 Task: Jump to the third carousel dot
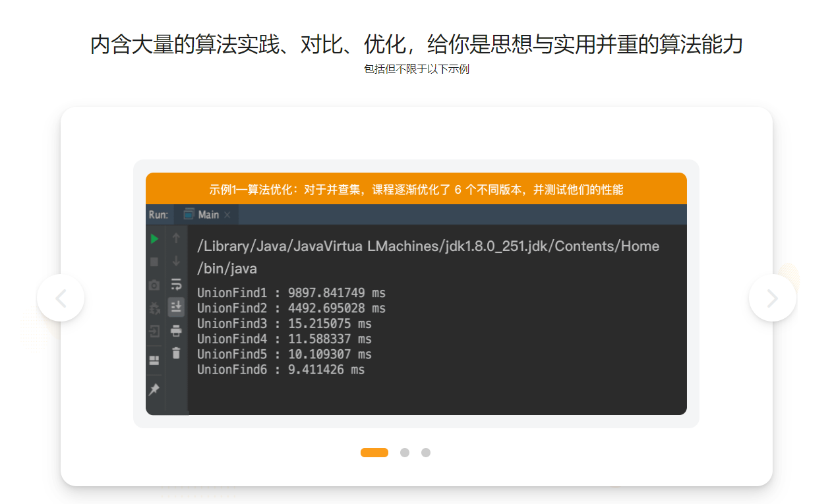click(x=426, y=453)
